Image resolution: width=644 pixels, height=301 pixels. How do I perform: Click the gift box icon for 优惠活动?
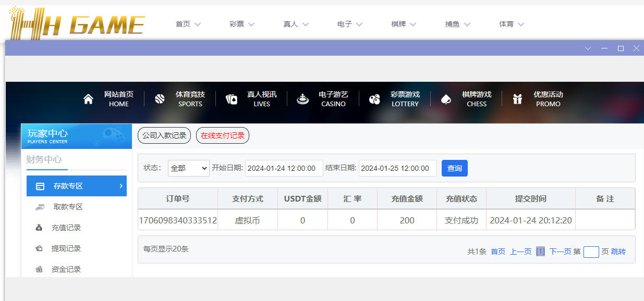click(x=517, y=99)
